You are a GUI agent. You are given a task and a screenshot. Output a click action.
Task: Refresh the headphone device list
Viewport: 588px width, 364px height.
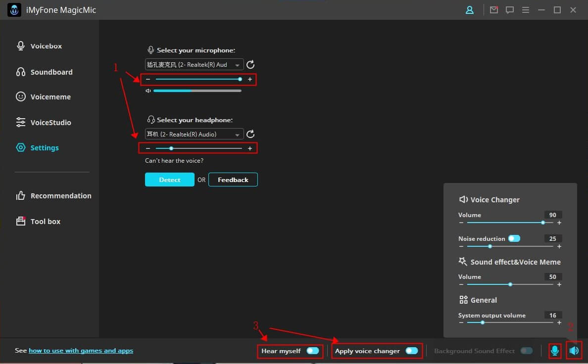[250, 134]
